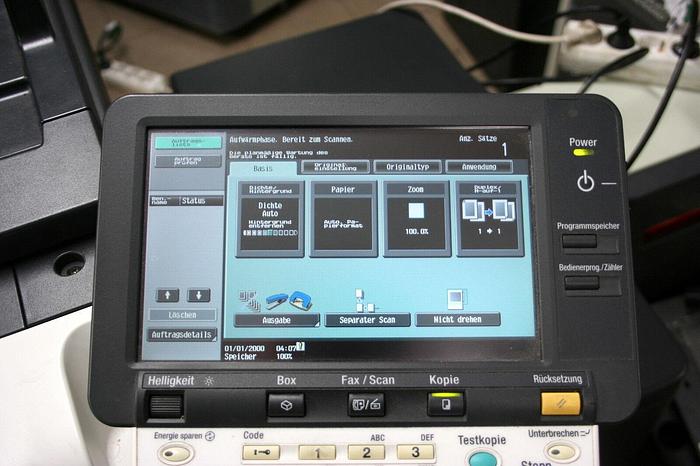Push the Bedienerprog./Zähler hardware button
The image size is (700, 466).
coord(582,283)
